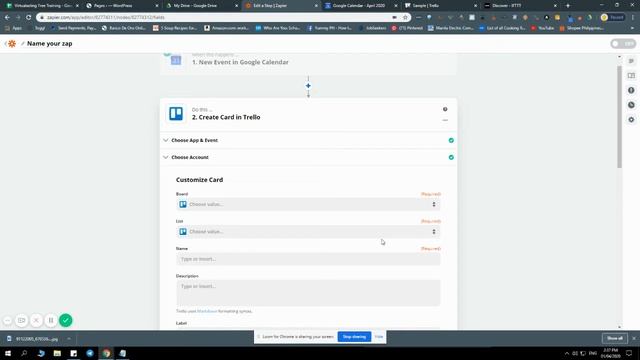Open the clock history icon in sidebar
Screen dimensions: 640x360
pyautogui.click(x=631, y=105)
